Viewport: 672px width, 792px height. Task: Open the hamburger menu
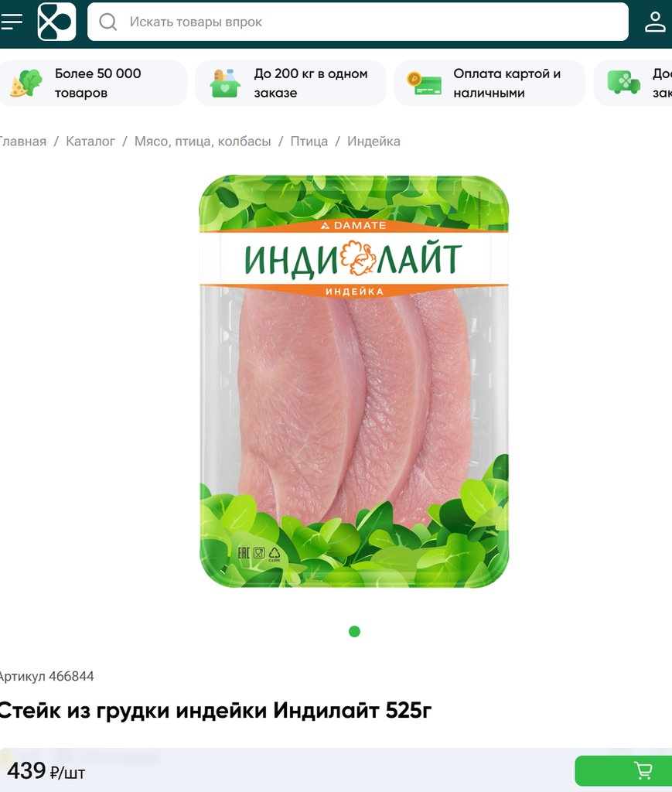coord(11,22)
